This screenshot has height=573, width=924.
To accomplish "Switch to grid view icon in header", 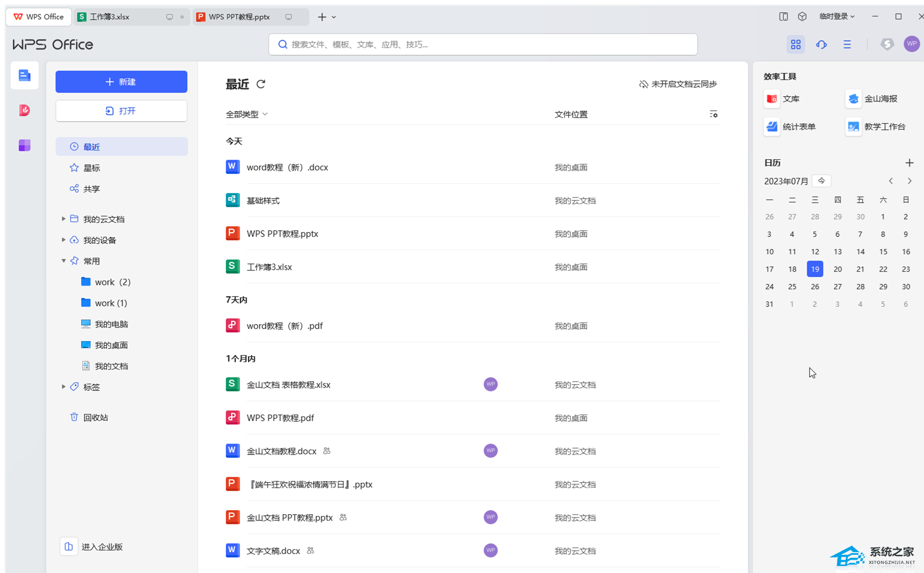I will [796, 44].
